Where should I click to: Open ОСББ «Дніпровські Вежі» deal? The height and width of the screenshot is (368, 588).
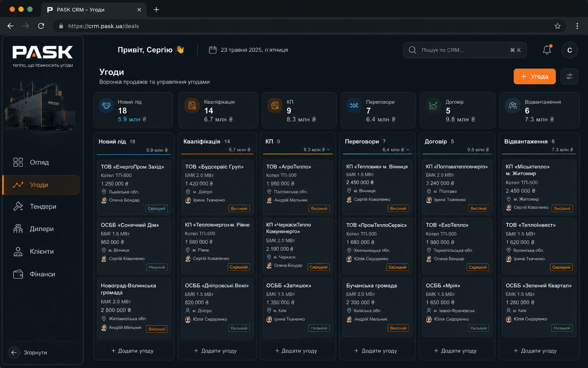pos(217,308)
